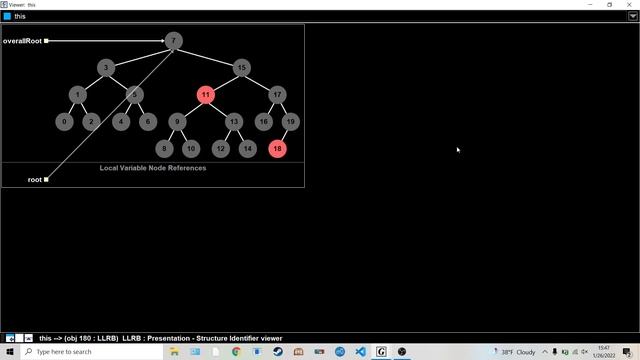
Task: Switch to the jGRASP 'G' taskbar app
Action: tap(381, 351)
